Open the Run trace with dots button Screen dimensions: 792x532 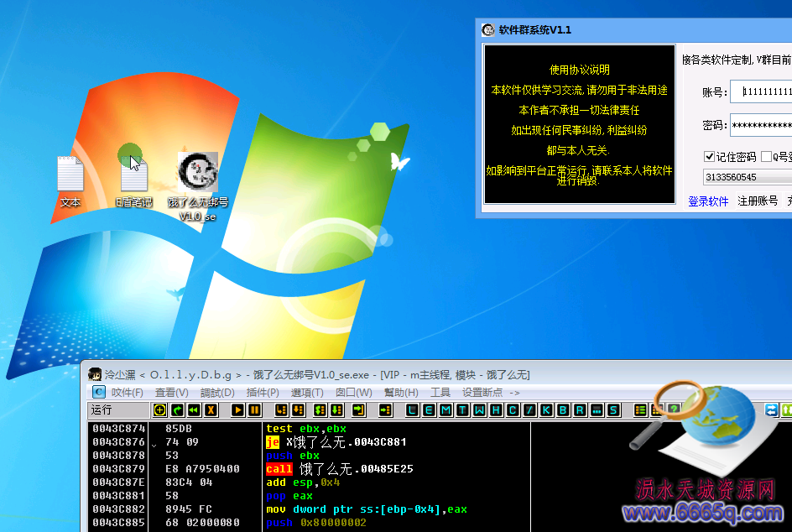597,409
